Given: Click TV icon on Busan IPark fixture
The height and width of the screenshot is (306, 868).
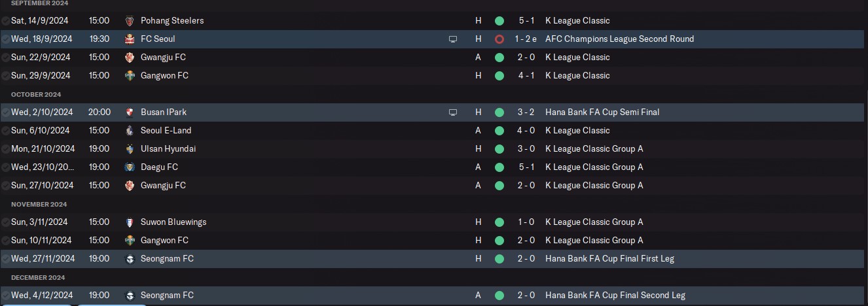Looking at the screenshot, I should [x=452, y=112].
